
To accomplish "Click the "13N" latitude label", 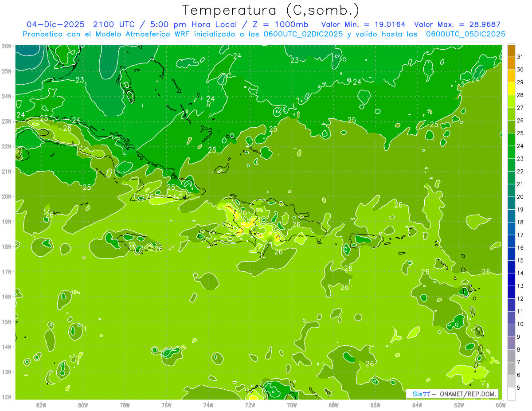I will point(7,372).
